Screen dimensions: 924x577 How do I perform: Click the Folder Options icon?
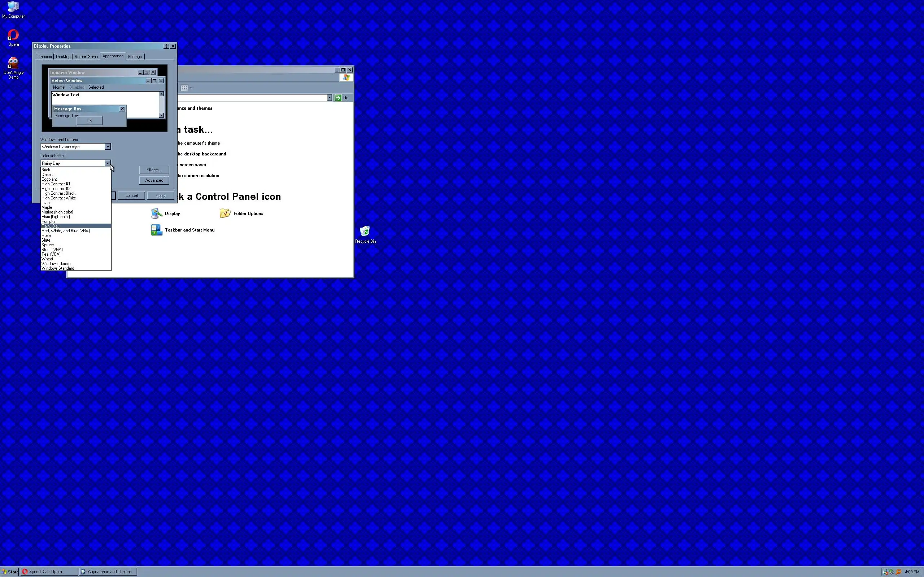pyautogui.click(x=225, y=214)
